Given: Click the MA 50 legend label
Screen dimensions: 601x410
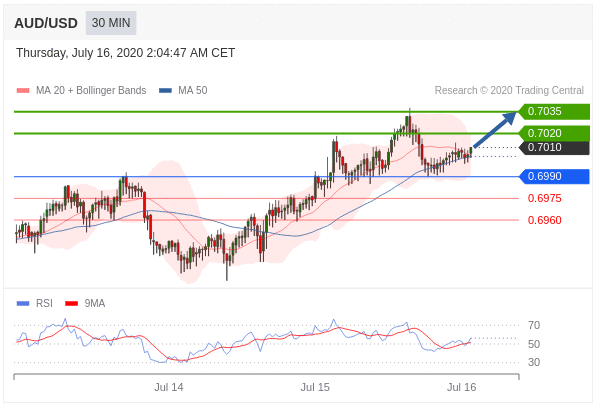Looking at the screenshot, I should coord(192,90).
